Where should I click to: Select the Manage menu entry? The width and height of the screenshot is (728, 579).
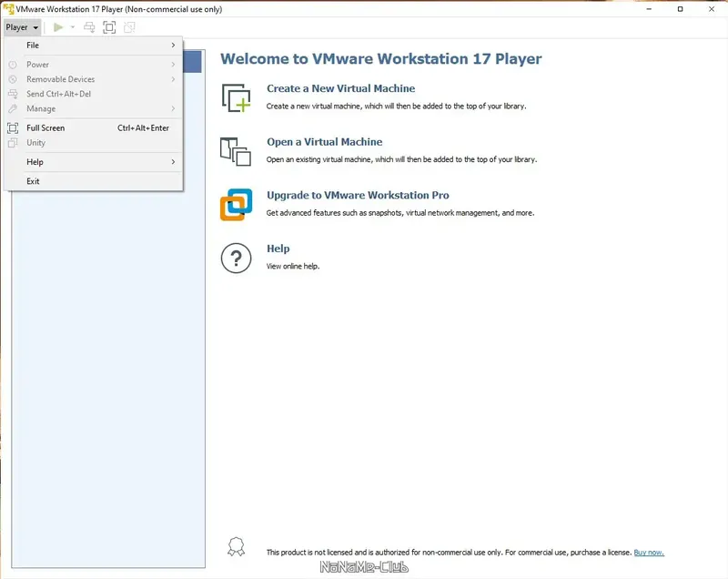pyautogui.click(x=94, y=108)
